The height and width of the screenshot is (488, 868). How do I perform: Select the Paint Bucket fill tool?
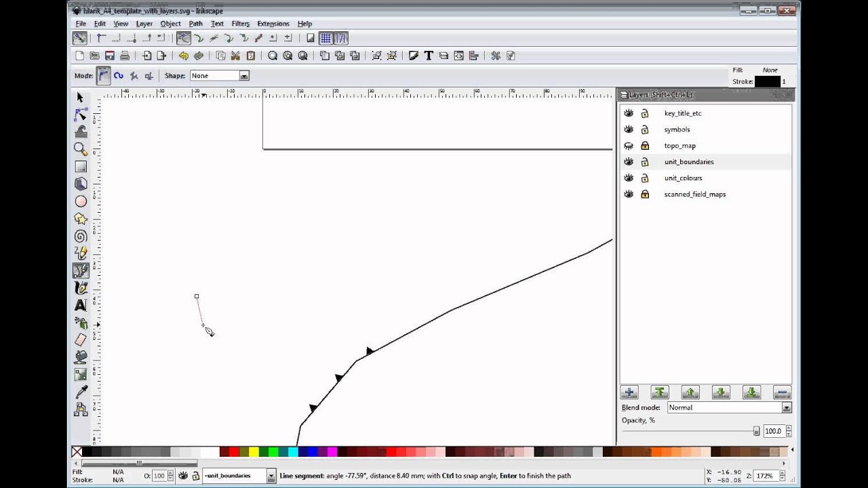pyautogui.click(x=81, y=357)
